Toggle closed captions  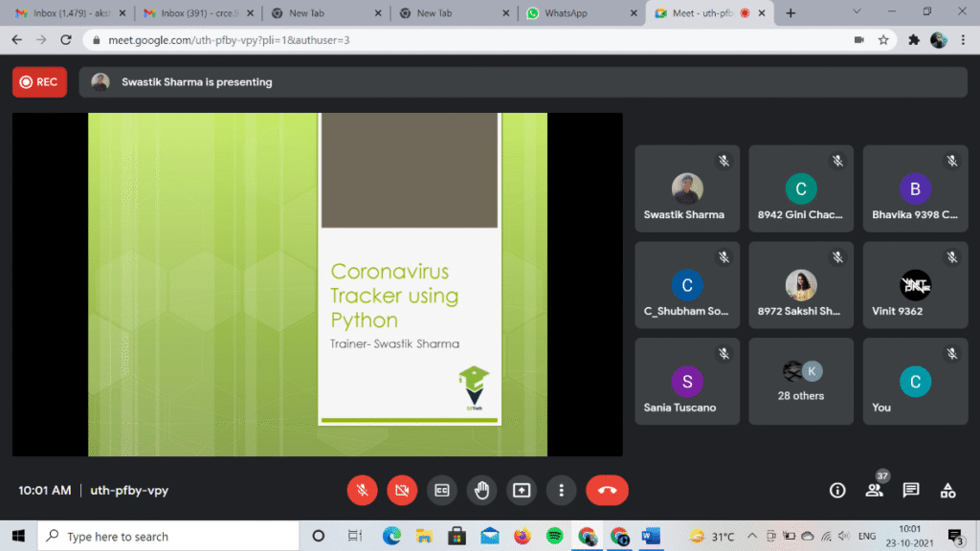coord(441,490)
